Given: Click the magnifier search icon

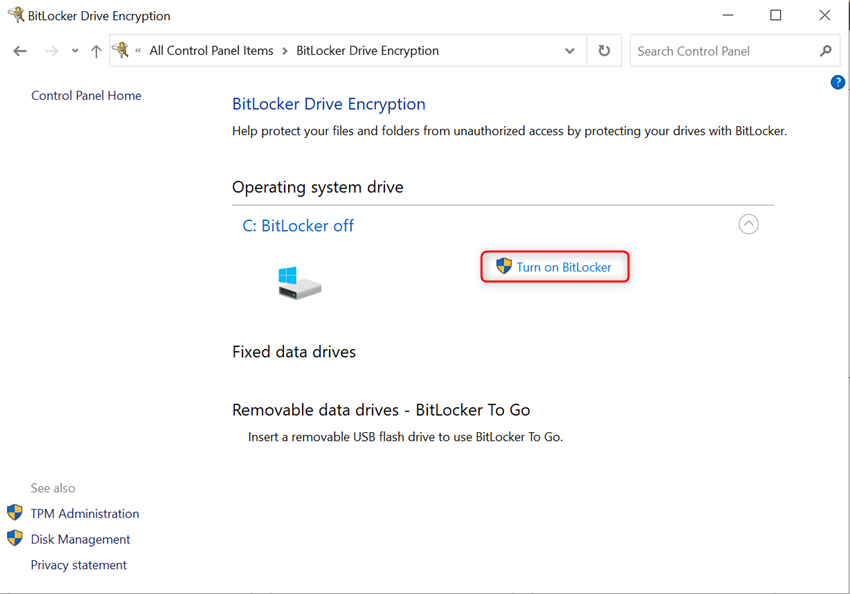Looking at the screenshot, I should [x=826, y=51].
